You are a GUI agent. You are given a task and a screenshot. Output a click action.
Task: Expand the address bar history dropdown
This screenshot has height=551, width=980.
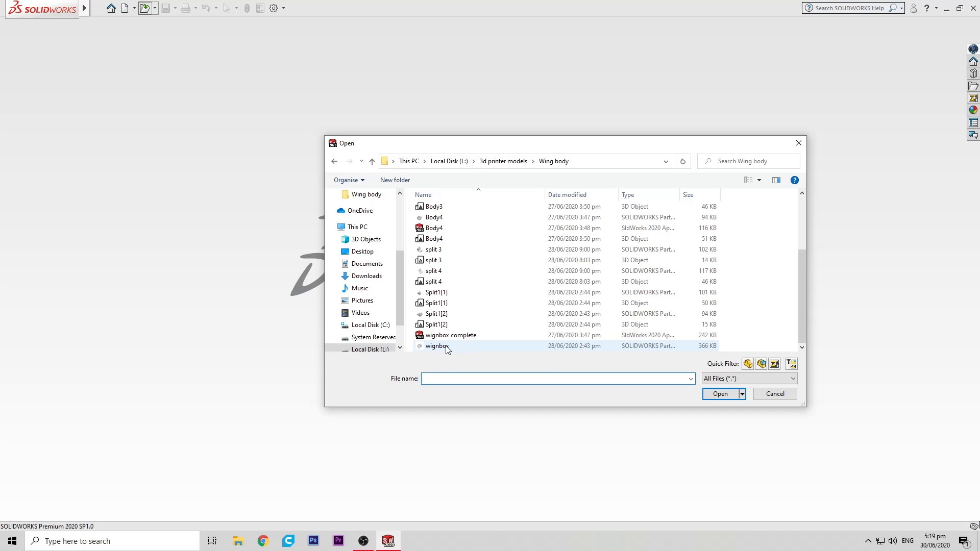tap(666, 161)
